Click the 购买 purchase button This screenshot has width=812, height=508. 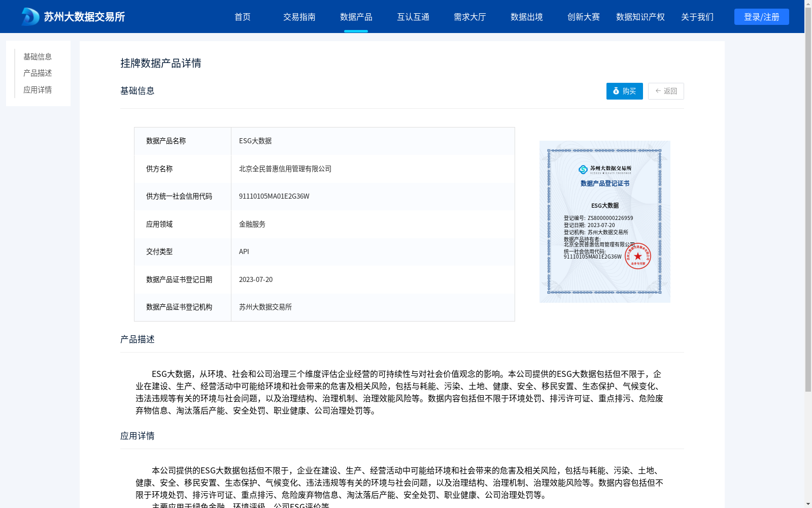625,91
